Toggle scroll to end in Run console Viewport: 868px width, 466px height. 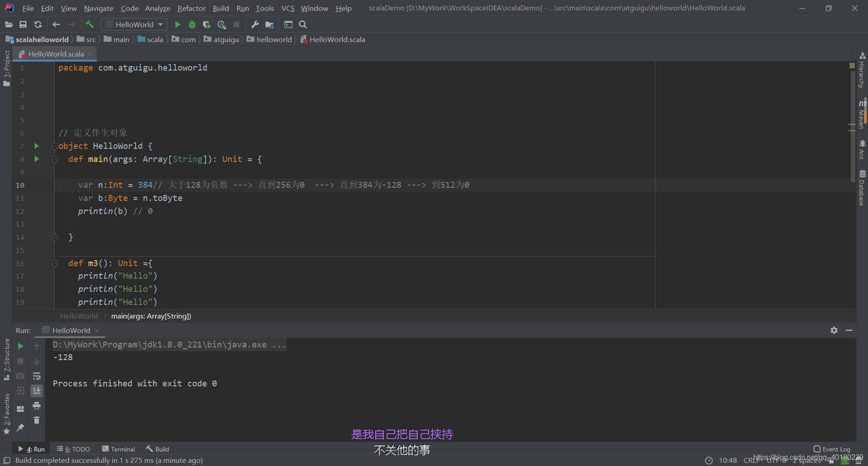click(37, 391)
